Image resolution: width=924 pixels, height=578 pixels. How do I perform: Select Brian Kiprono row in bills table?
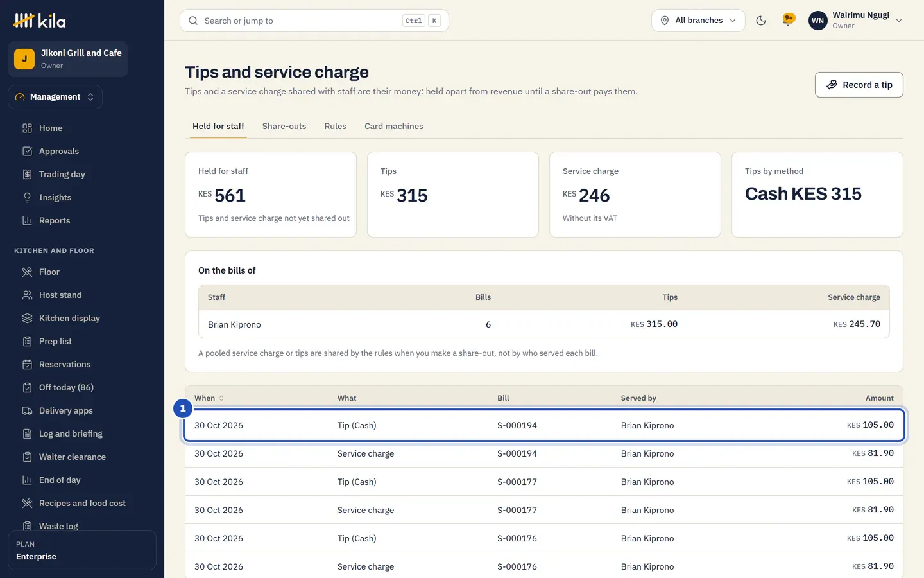pos(544,324)
